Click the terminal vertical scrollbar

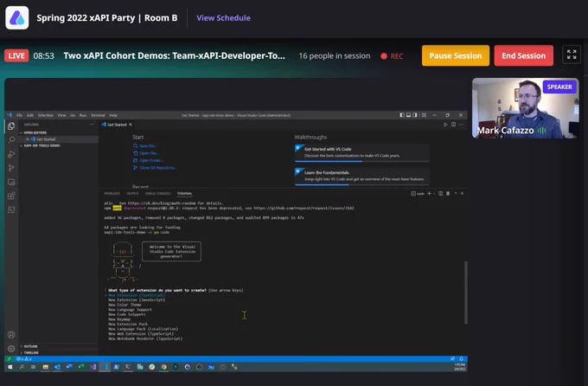point(466,293)
